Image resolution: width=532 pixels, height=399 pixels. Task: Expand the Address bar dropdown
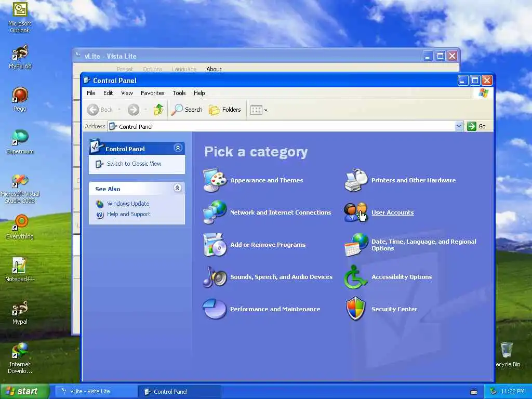click(459, 126)
